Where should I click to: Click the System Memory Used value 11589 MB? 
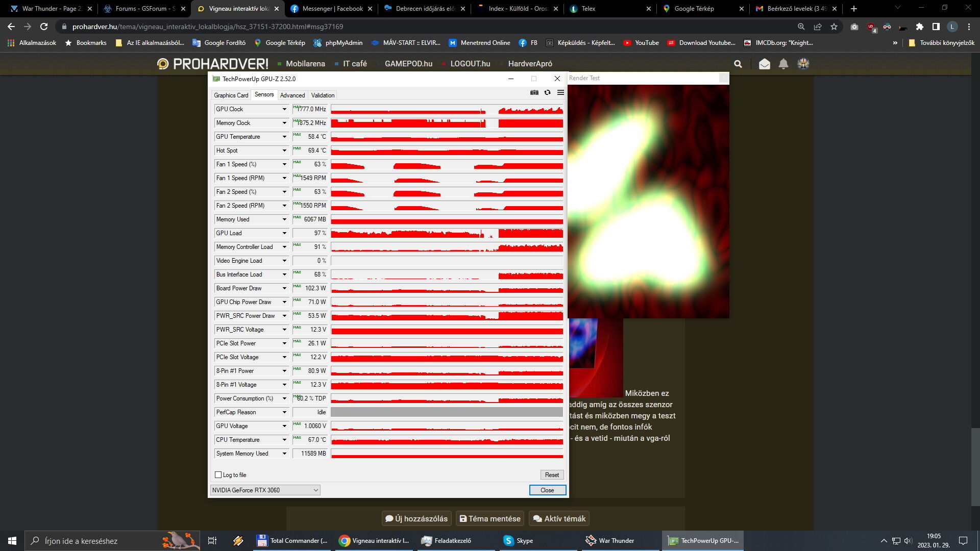(x=310, y=454)
